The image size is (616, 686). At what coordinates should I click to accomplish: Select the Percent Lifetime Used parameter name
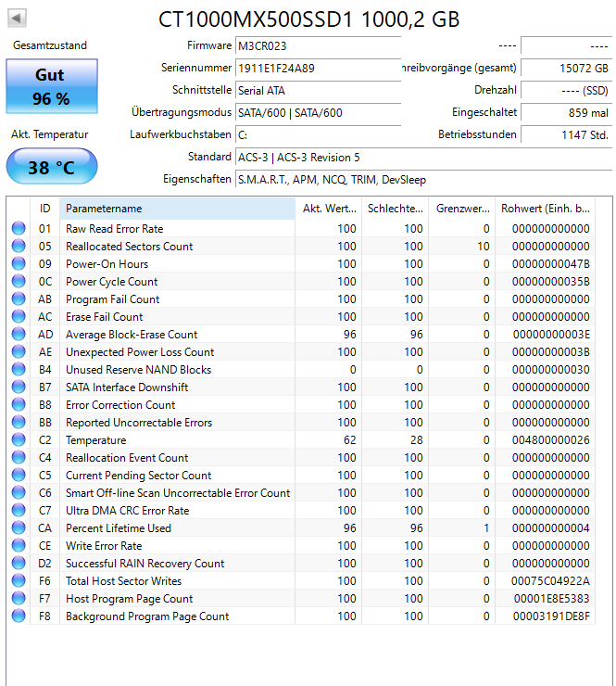point(119,528)
